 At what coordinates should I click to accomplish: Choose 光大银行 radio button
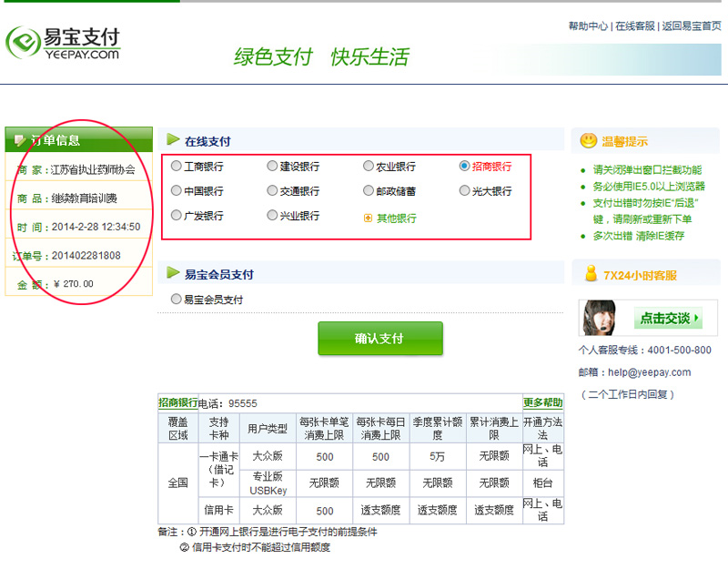[x=464, y=190]
